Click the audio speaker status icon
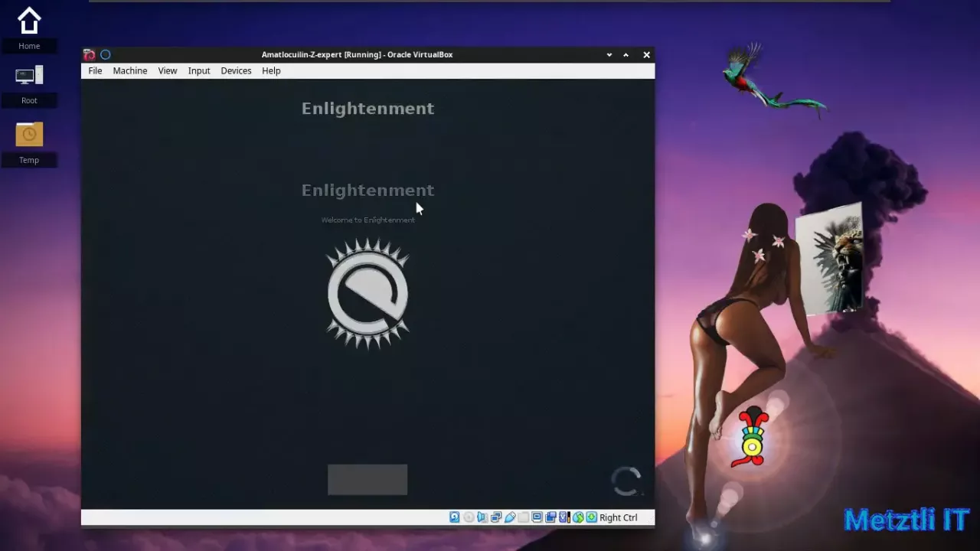The width and height of the screenshot is (980, 551). coord(482,517)
